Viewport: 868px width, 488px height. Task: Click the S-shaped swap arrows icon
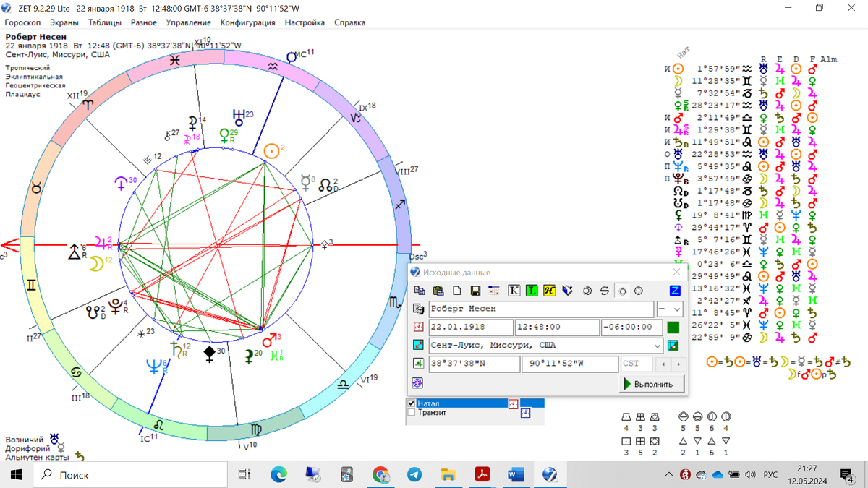605,291
